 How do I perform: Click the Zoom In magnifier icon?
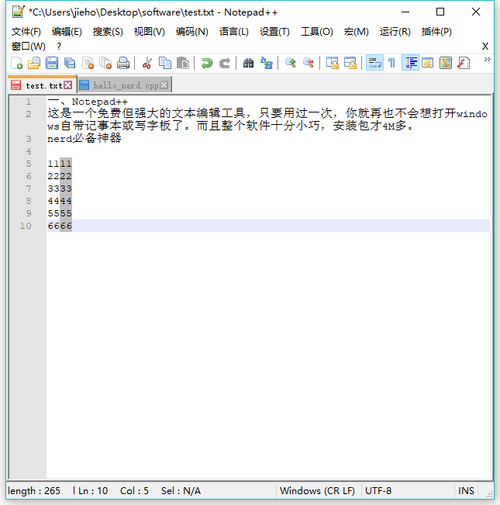click(x=290, y=63)
